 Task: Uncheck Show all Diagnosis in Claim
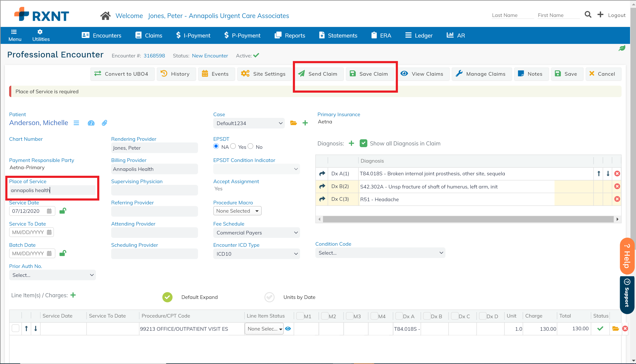tap(363, 143)
